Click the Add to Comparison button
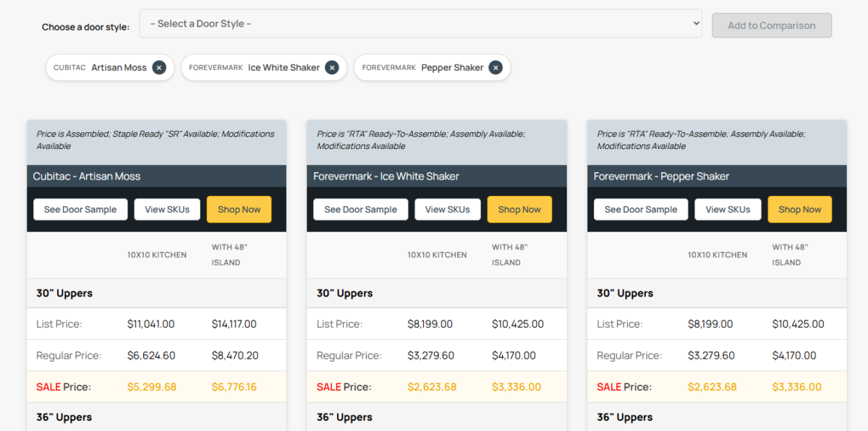The image size is (868, 431). tap(772, 25)
